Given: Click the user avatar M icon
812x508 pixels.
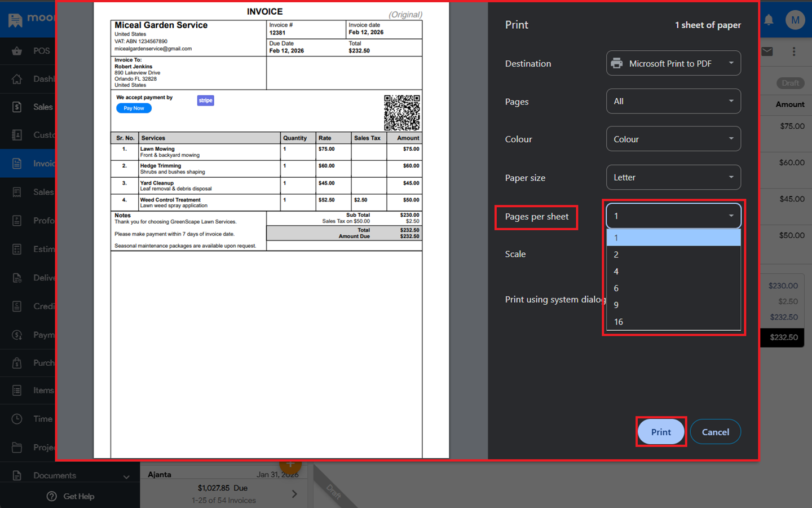Looking at the screenshot, I should 795,20.
